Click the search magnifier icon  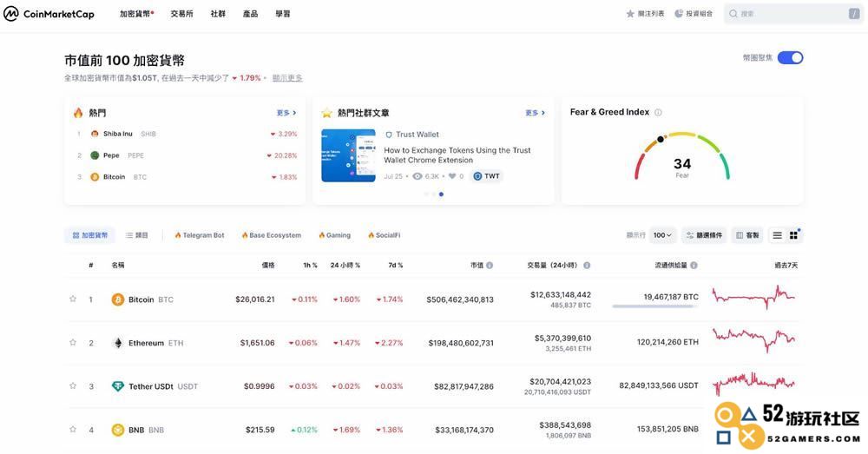733,14
